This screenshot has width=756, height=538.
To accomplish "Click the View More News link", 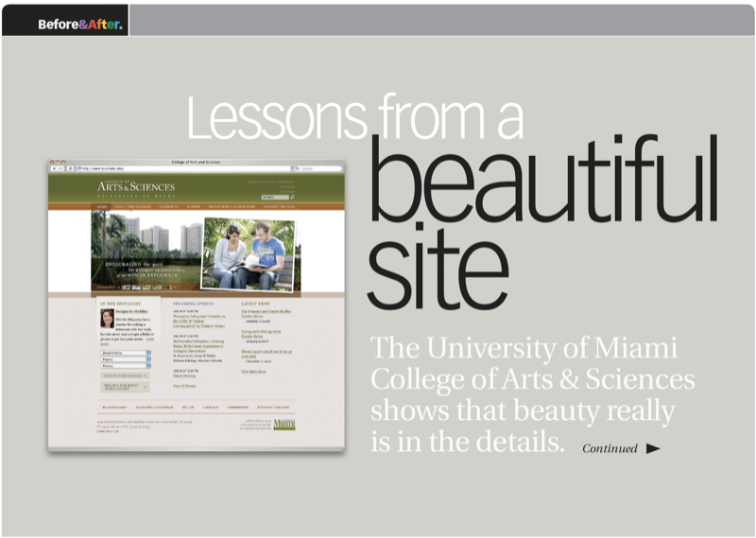I will pyautogui.click(x=252, y=372).
